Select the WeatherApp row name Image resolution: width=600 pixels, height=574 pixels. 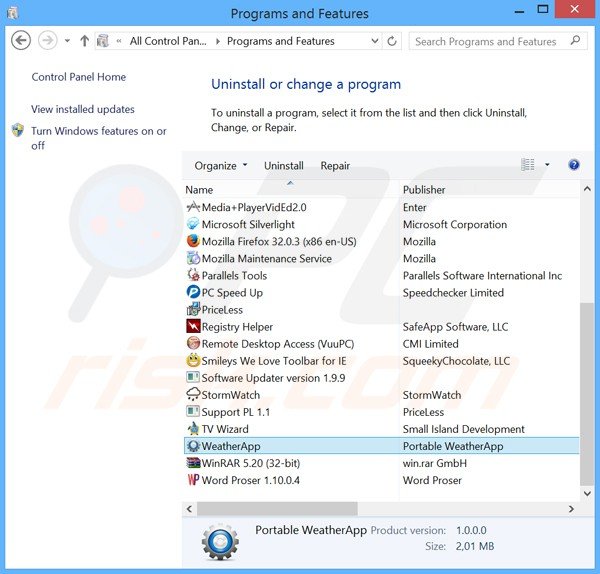[231, 446]
